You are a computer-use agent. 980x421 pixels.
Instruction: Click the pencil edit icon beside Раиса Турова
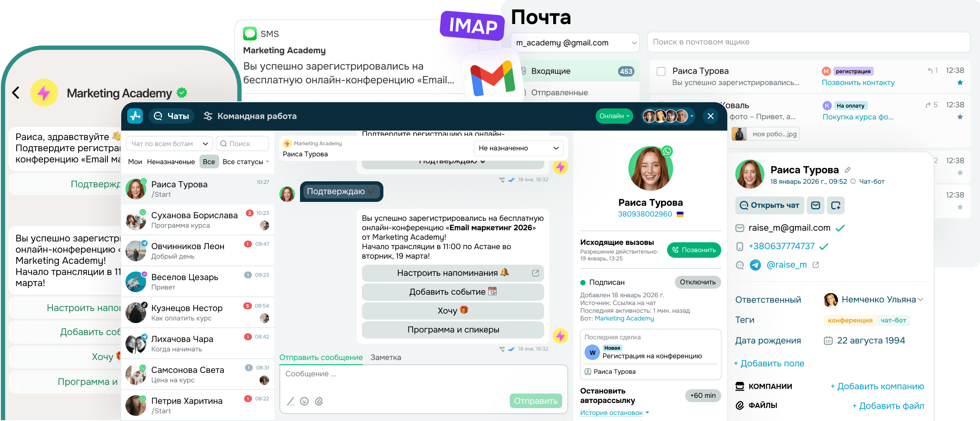848,170
